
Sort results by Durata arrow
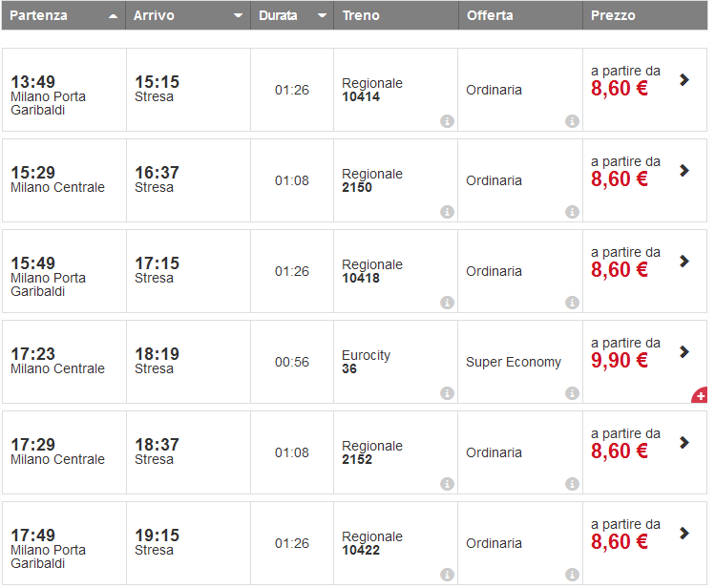(322, 16)
